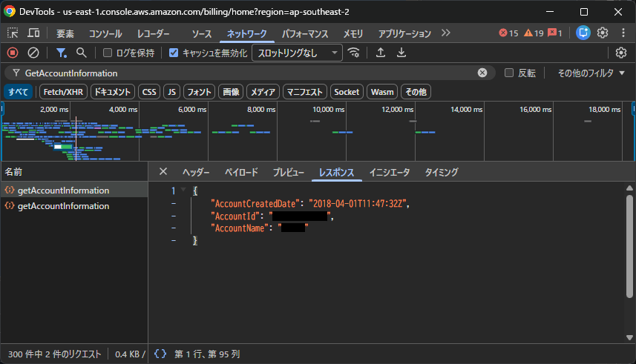Viewport: 636px width, 364px height.
Task: Open the その他のフィルタ dropdown
Action: coord(591,73)
